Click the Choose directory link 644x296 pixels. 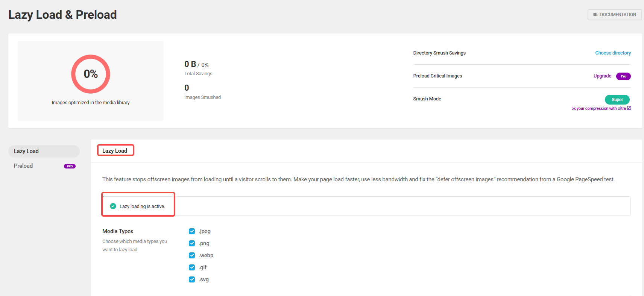click(x=613, y=53)
